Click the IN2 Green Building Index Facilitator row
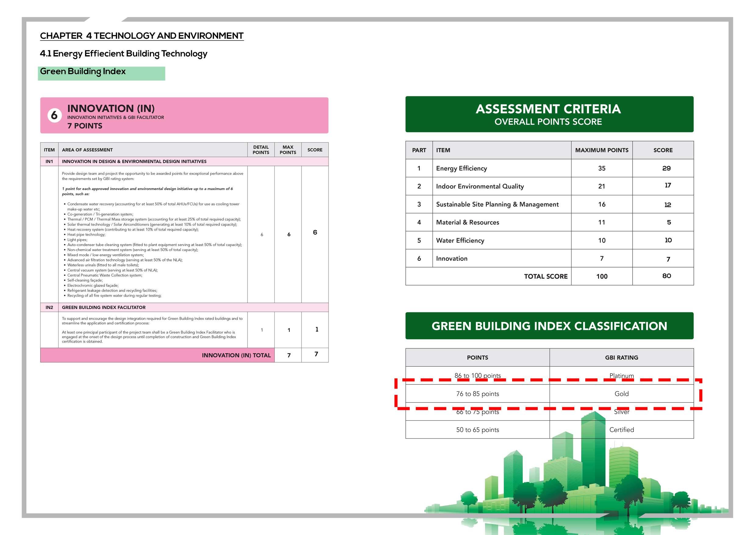Viewport: 756px width, 535px height. (104, 307)
